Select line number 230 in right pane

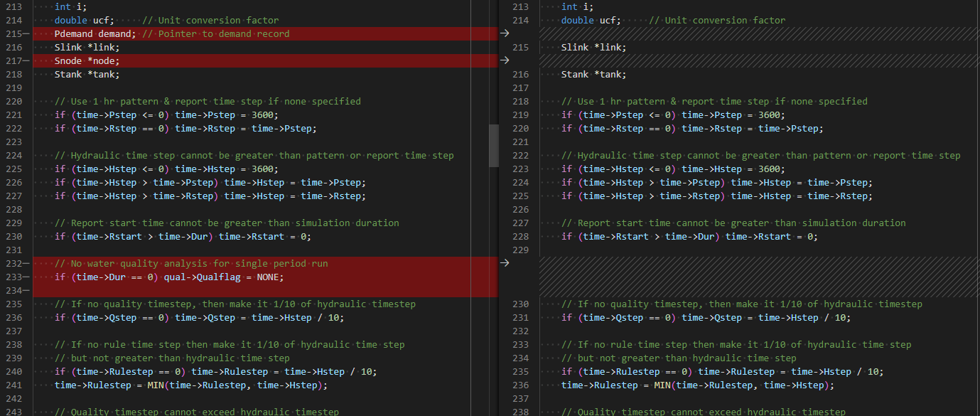pos(520,304)
